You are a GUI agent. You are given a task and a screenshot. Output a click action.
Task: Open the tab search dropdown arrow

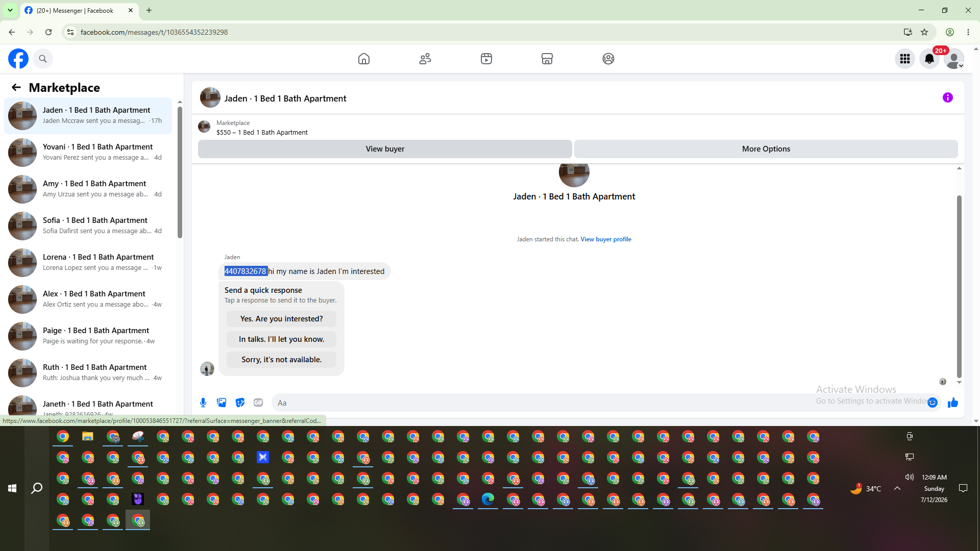tap(10, 10)
